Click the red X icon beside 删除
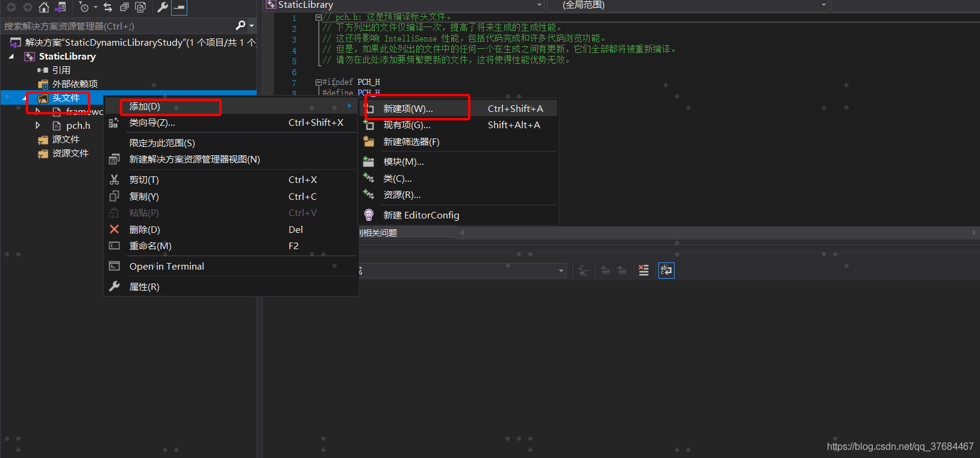Screen dimensions: 980x458 (114, 229)
